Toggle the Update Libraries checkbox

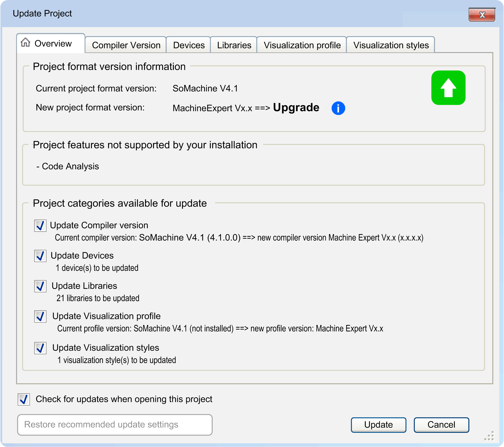pos(40,286)
